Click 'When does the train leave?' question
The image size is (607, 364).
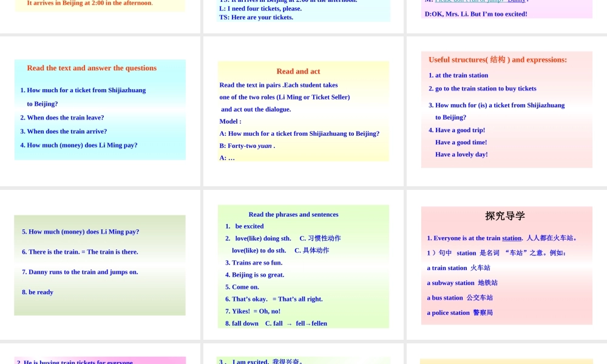tap(62, 118)
